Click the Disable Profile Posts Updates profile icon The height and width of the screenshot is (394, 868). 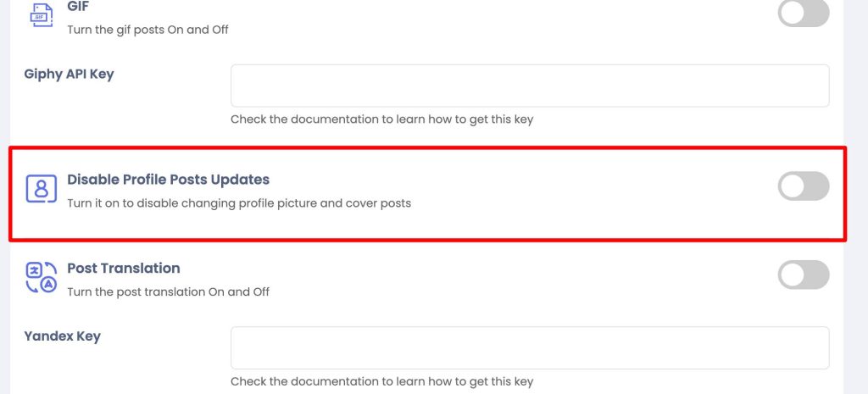tap(42, 189)
